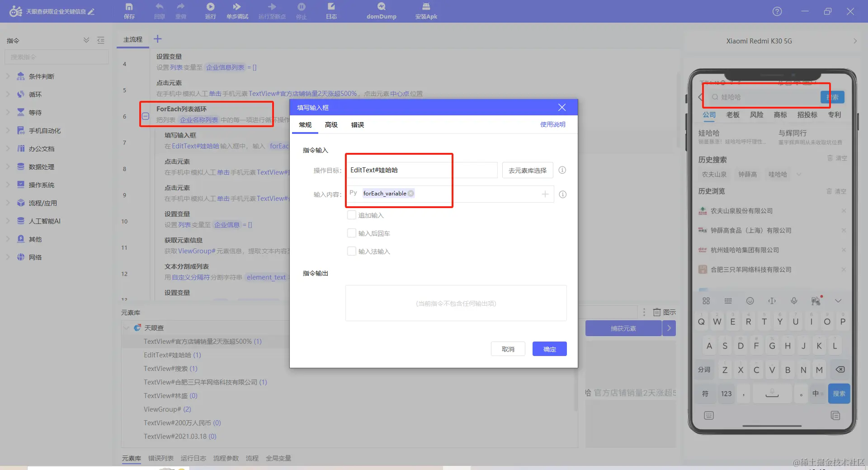This screenshot has height=470, width=868.
Task: Open the 全局变量 bottom tab
Action: tap(278, 458)
